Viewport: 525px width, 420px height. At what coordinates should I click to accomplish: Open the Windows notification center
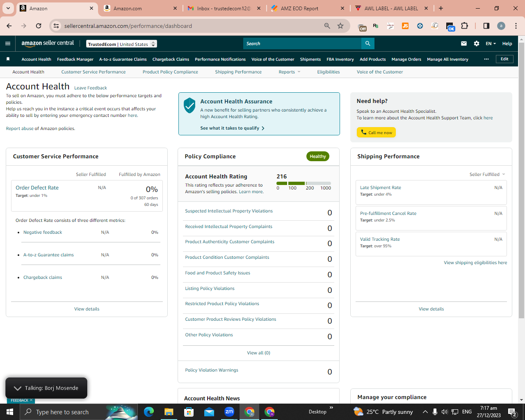(512, 412)
